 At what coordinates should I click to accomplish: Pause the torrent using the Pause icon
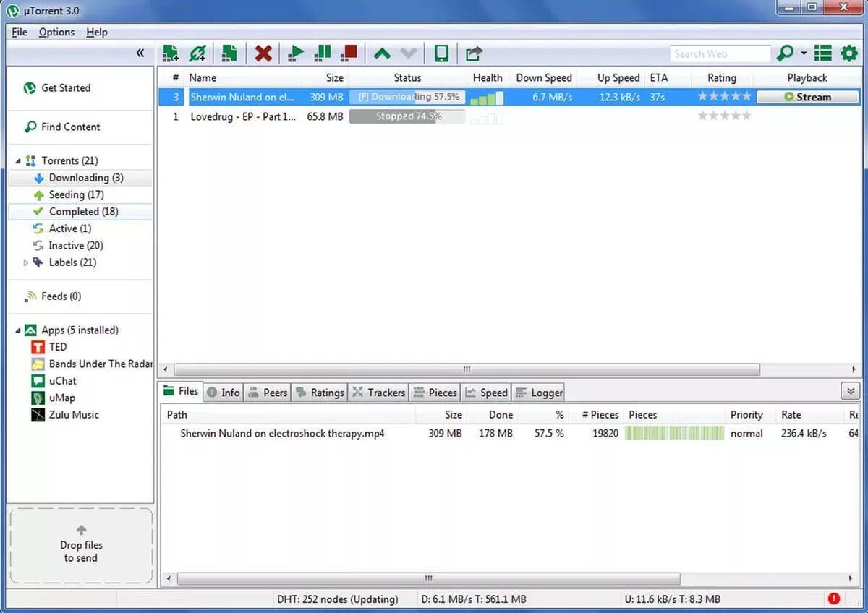pos(322,53)
